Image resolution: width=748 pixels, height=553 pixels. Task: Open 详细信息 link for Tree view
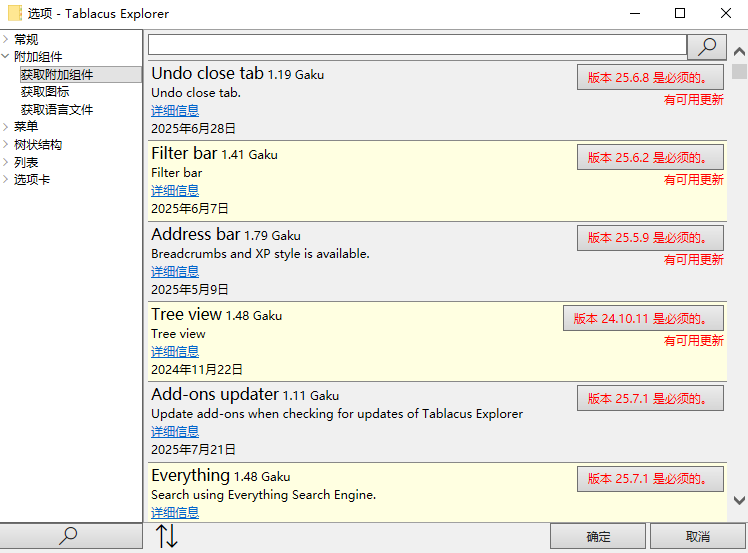click(175, 352)
